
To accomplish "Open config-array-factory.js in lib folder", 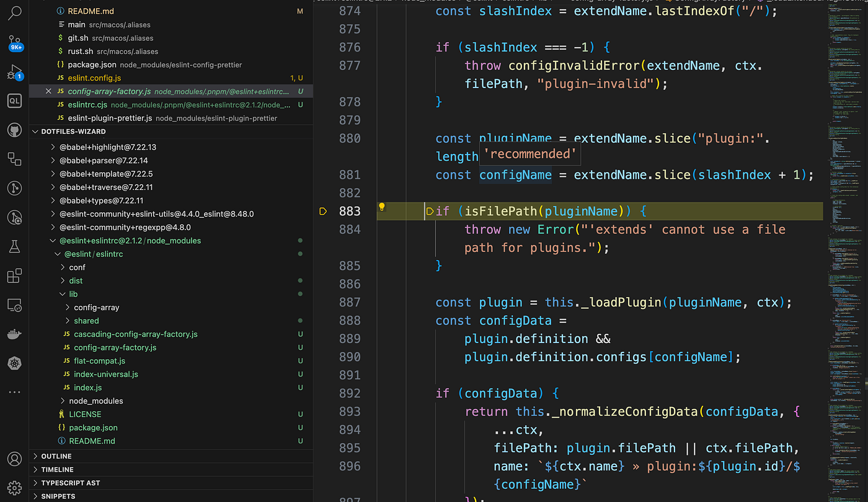I will (x=115, y=347).
